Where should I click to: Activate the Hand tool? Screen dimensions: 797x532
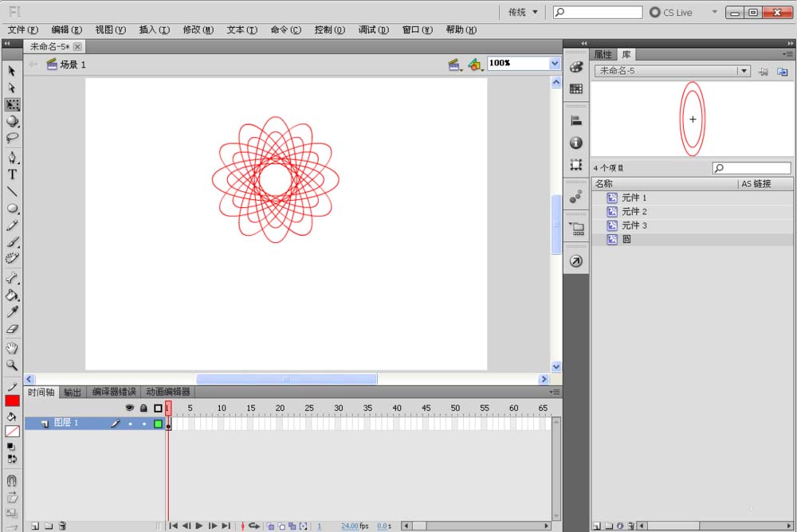tap(13, 348)
